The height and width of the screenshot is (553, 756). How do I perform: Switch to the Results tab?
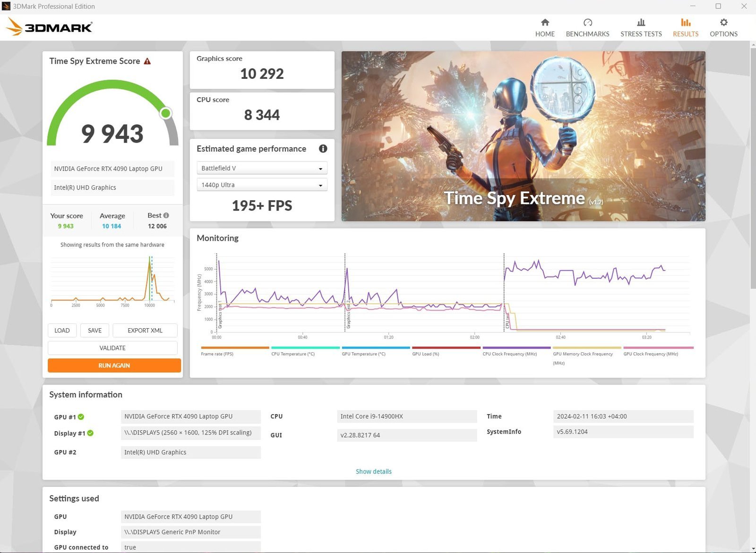685,27
